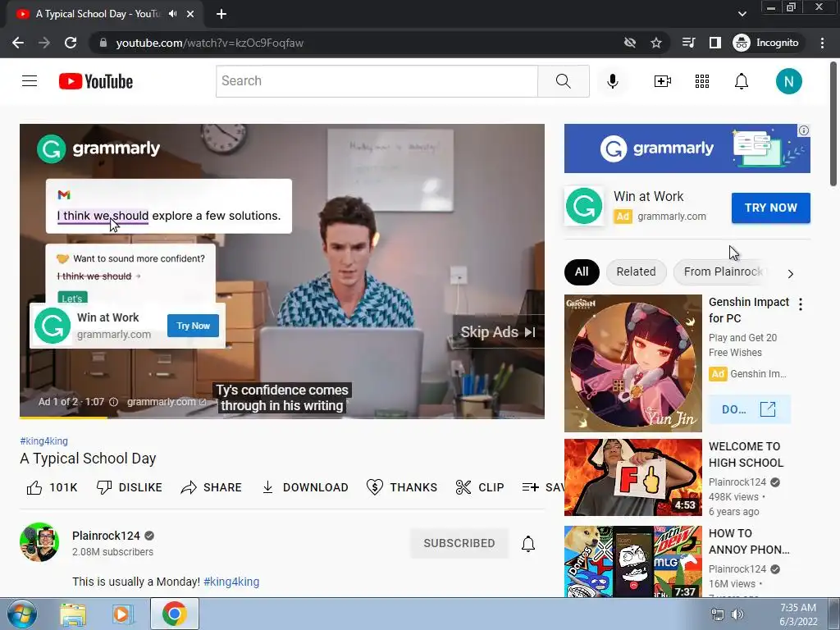Toggle channel notification bell beside Subscribed
Viewport: 840px width, 630px height.
point(528,543)
